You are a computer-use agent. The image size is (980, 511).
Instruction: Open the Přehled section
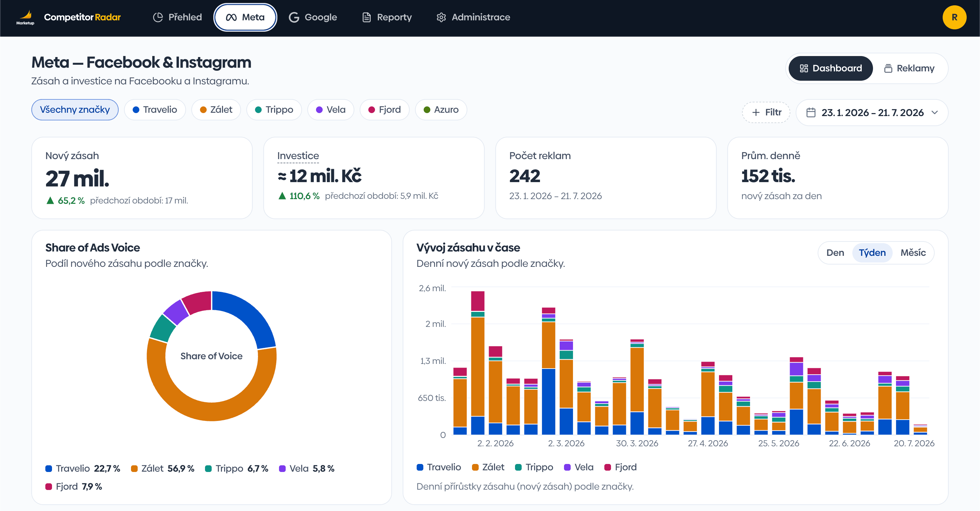point(177,17)
